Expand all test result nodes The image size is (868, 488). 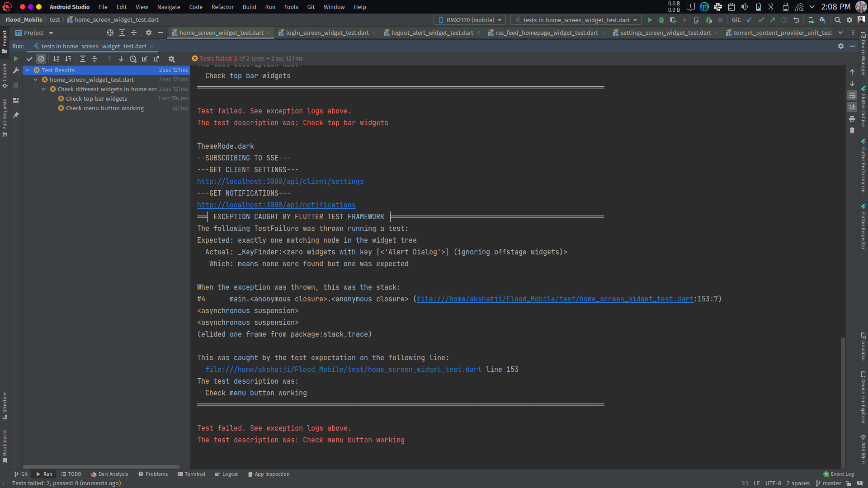pos(83,59)
